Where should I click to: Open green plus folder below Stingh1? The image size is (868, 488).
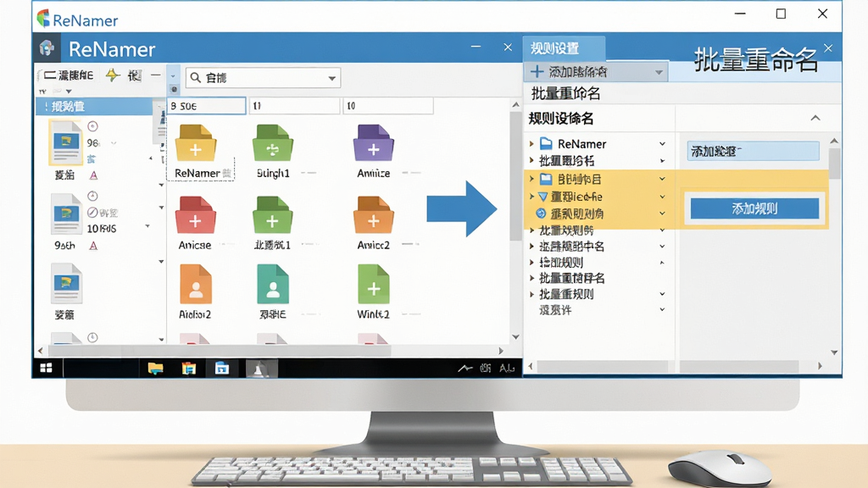(272, 214)
